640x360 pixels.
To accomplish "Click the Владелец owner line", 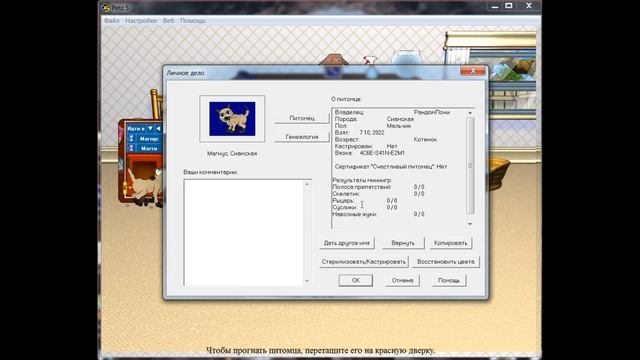I will pos(392,112).
